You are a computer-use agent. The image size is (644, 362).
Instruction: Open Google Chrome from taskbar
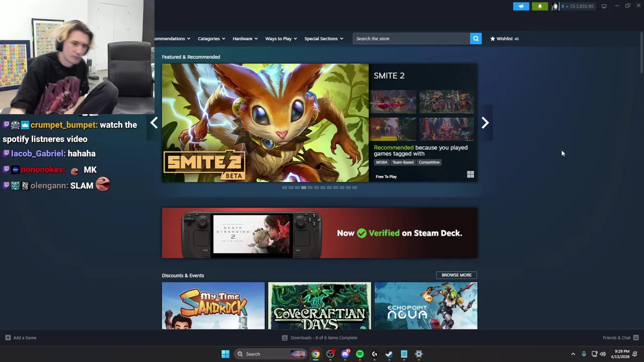pos(315,354)
